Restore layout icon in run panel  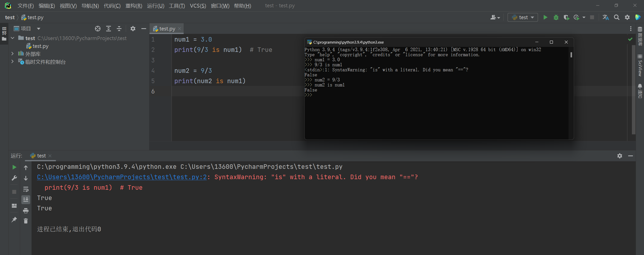[x=14, y=206]
